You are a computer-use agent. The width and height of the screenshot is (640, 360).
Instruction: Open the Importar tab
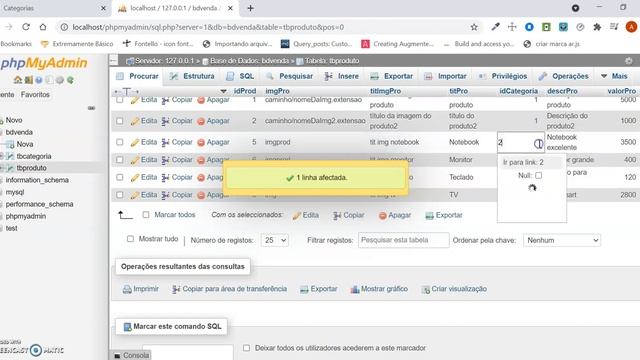point(445,76)
